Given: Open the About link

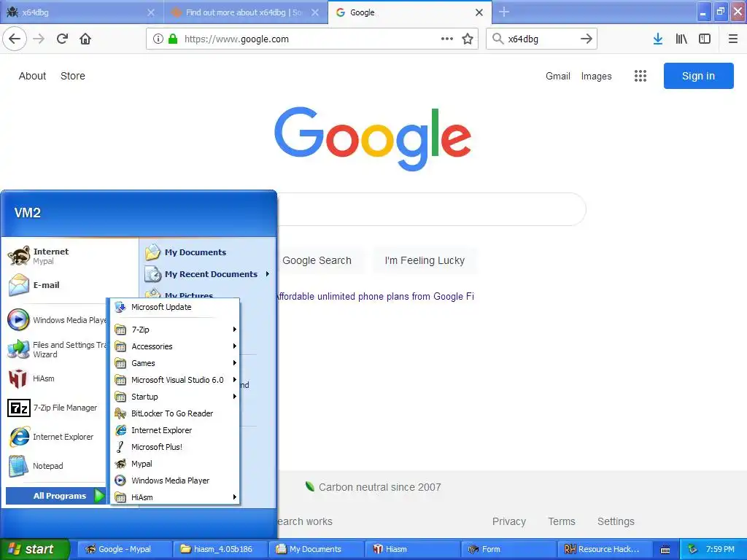Looking at the screenshot, I should [32, 76].
